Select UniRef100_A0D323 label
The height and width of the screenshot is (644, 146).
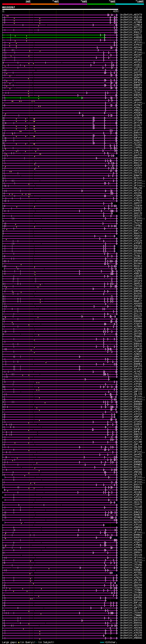point(131,40)
